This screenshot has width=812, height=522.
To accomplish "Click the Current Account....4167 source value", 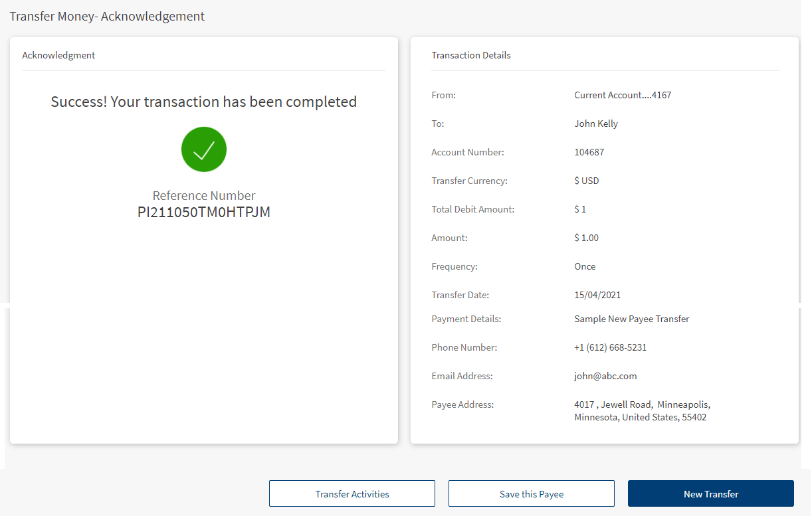I will 623,95.
